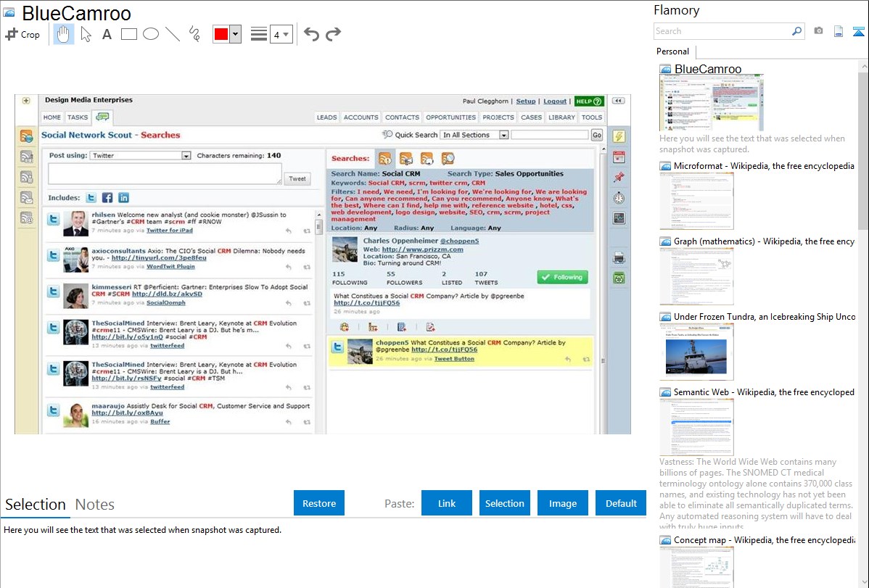Open the 'In All Sections' dropdown
869x588 pixels.
(x=475, y=135)
